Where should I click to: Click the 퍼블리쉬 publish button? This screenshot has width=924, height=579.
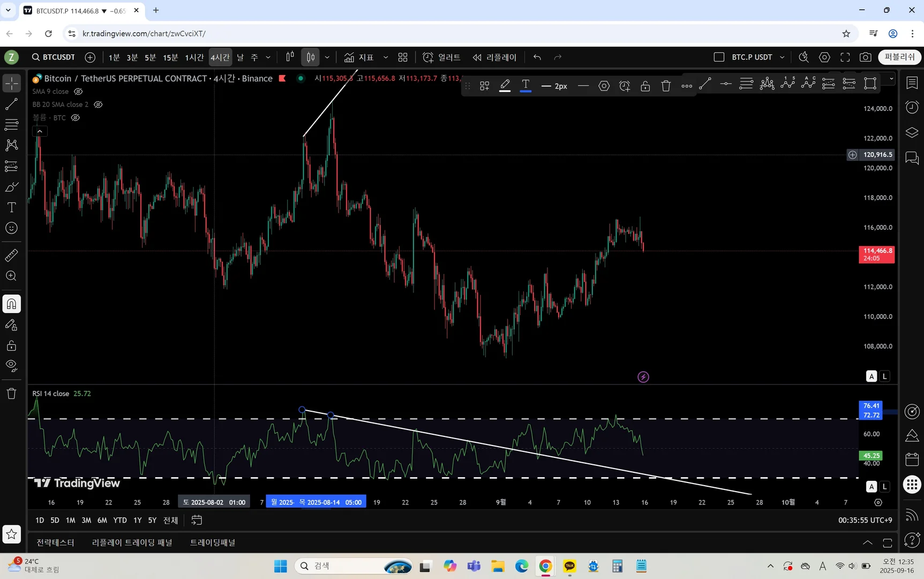900,57
